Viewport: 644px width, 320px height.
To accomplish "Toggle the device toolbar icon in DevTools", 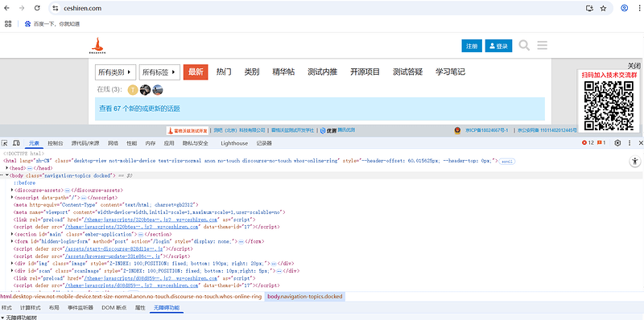I will pyautogui.click(x=16, y=143).
